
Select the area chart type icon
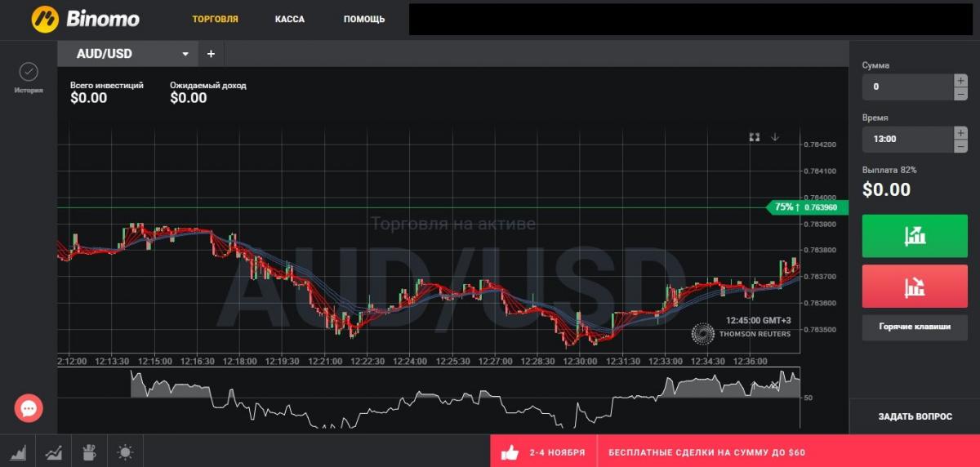[x=17, y=451]
